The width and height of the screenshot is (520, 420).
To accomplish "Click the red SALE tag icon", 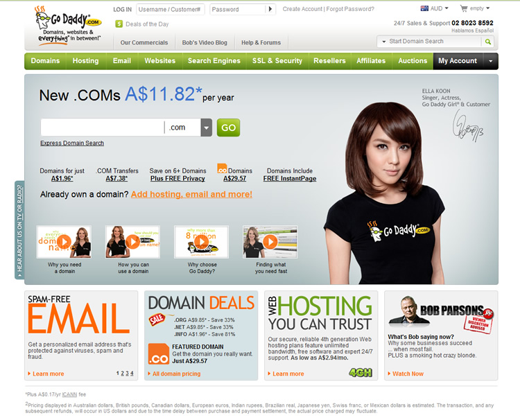I will [x=157, y=320].
